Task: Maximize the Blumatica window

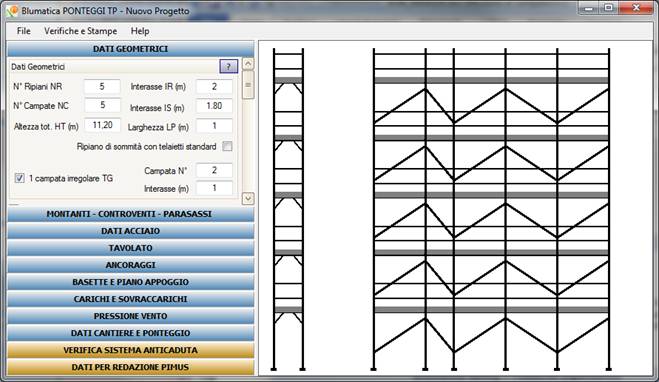Action: point(608,8)
